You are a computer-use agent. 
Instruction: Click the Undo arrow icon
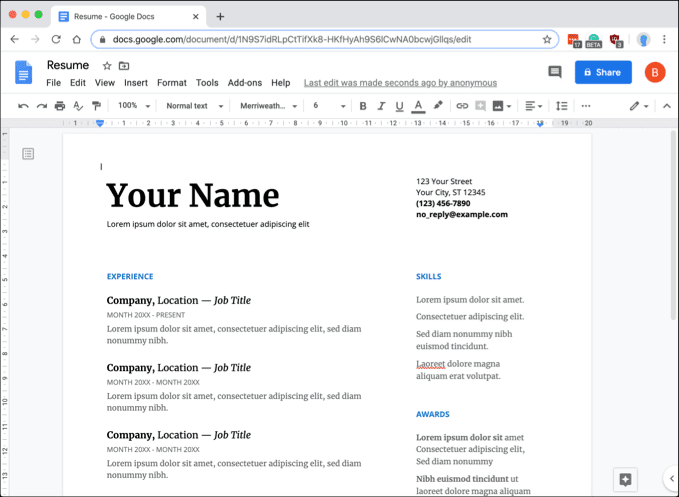point(23,106)
